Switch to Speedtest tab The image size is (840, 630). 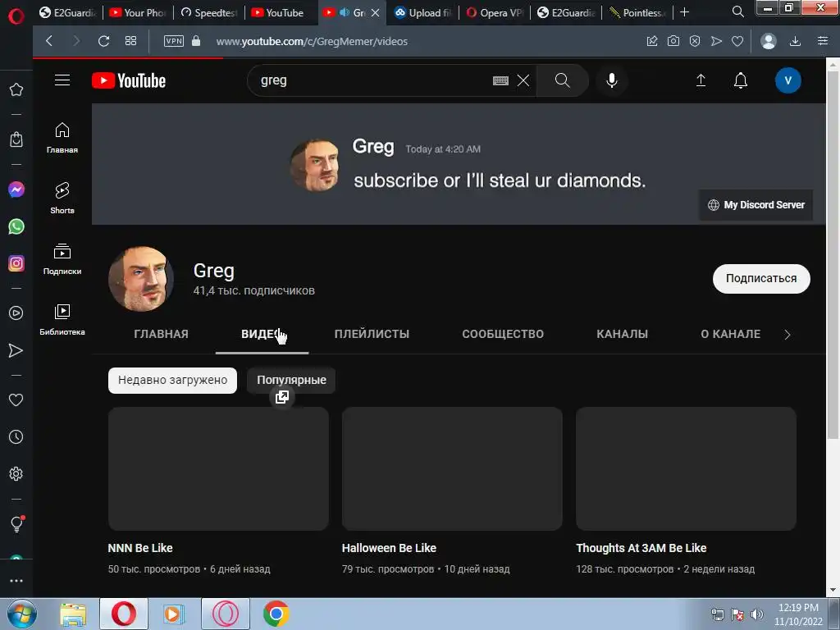pyautogui.click(x=210, y=12)
